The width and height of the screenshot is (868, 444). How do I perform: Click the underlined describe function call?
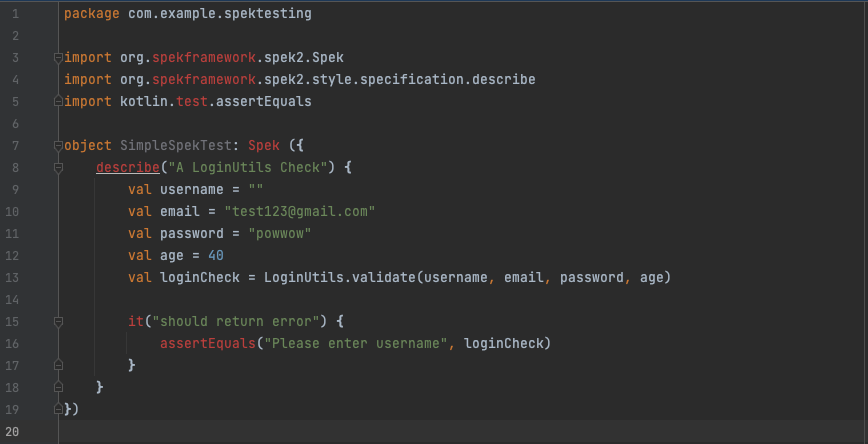pyautogui.click(x=128, y=167)
